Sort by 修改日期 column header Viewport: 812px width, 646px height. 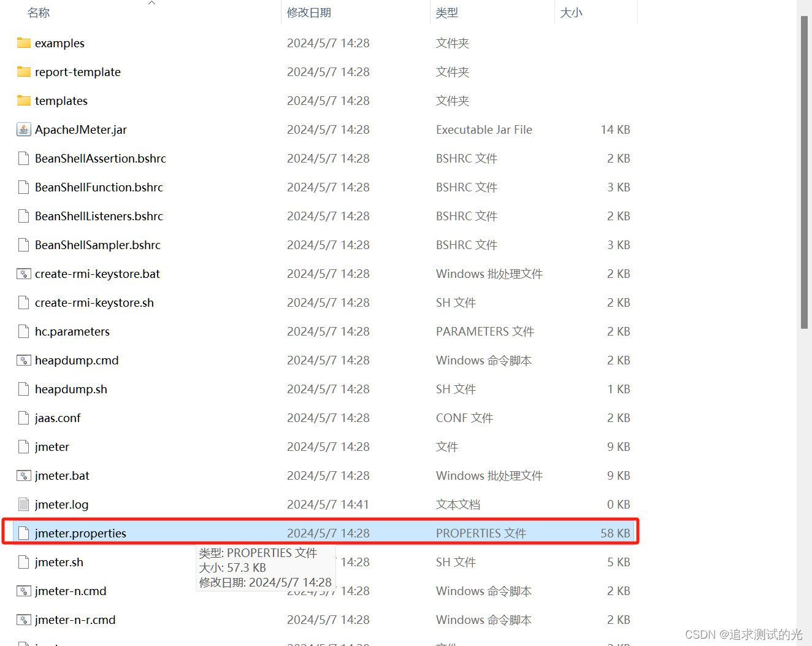309,13
